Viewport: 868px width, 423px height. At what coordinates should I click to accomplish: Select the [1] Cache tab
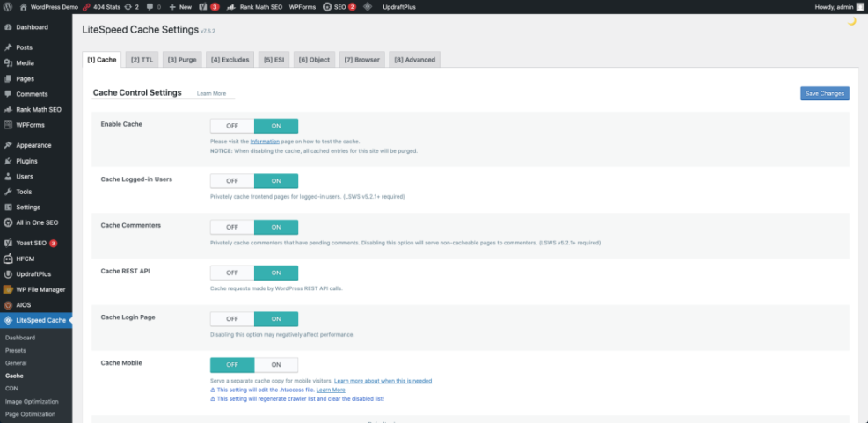pyautogui.click(x=102, y=60)
